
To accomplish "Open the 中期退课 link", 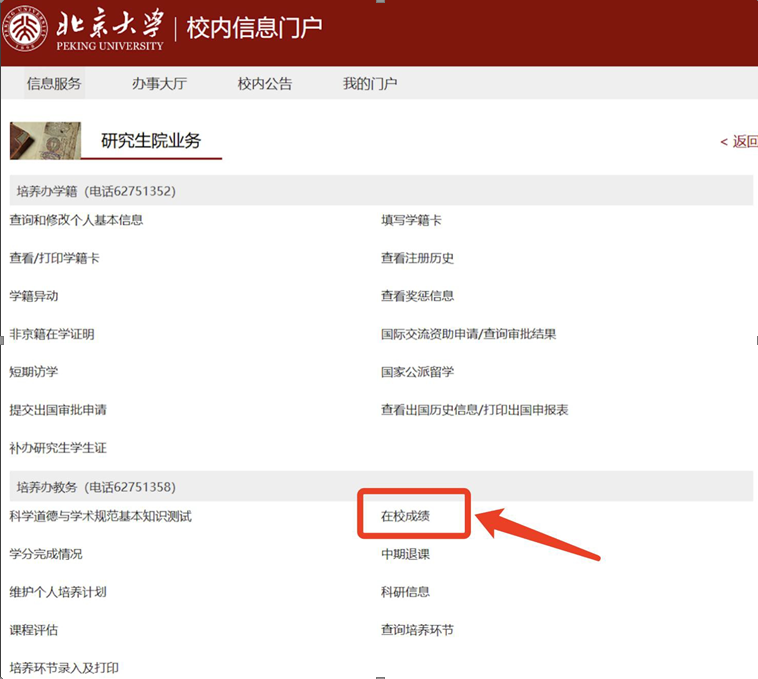I will 405,554.
